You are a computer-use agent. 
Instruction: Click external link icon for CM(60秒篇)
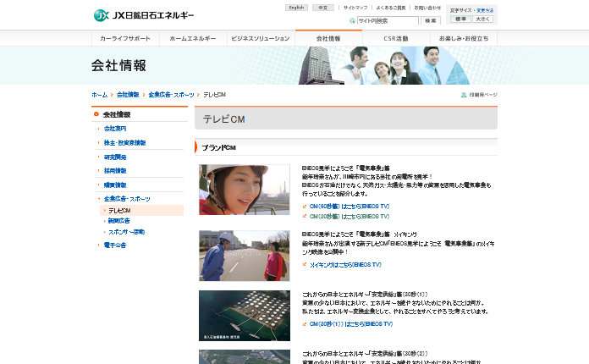(x=305, y=206)
